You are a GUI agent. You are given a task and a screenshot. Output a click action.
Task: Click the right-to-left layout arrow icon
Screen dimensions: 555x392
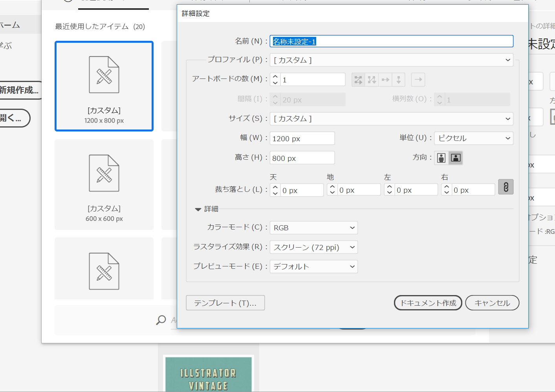click(x=418, y=80)
